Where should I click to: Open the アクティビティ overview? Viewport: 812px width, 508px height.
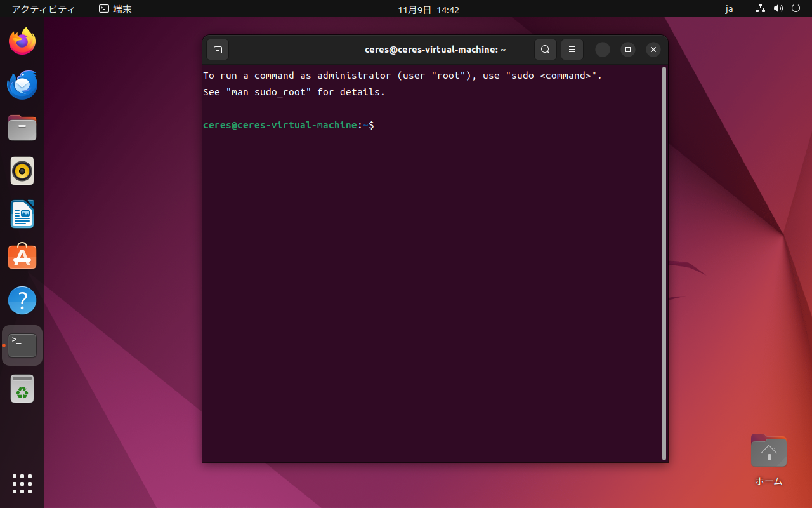click(43, 10)
